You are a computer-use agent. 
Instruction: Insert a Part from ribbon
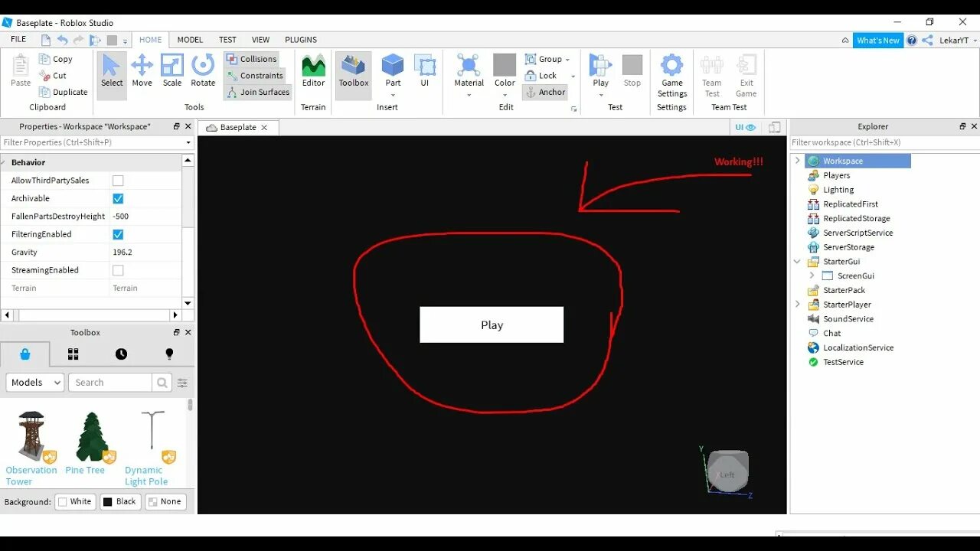pos(393,71)
